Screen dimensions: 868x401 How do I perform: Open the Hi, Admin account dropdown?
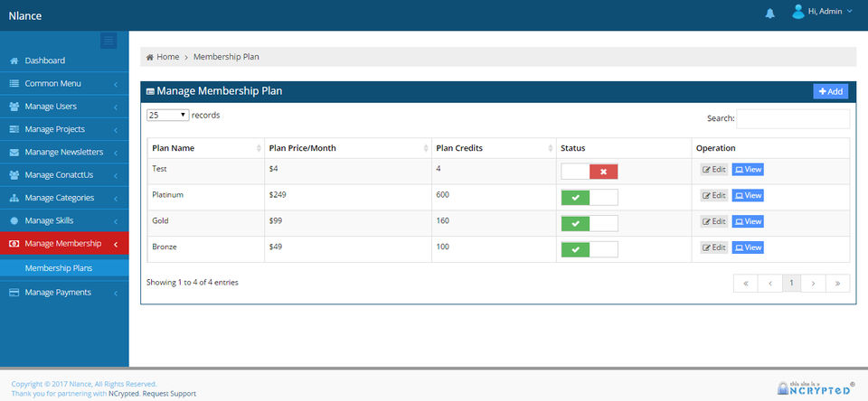[x=830, y=12]
